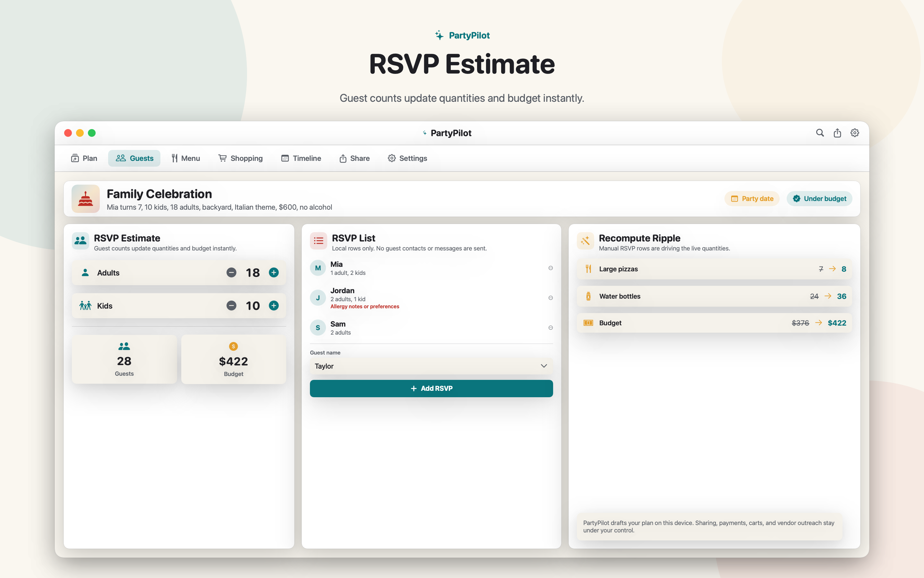The image size is (924, 578).
Task: Click the Water bottles row
Action: coord(714,296)
